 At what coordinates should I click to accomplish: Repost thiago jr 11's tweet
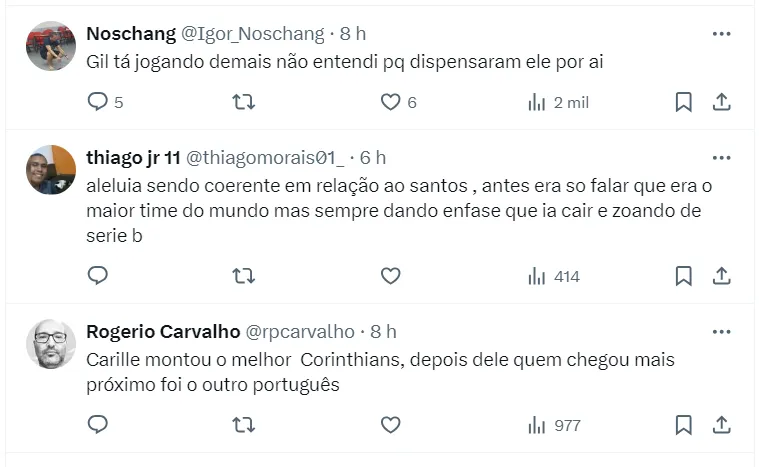click(x=243, y=276)
